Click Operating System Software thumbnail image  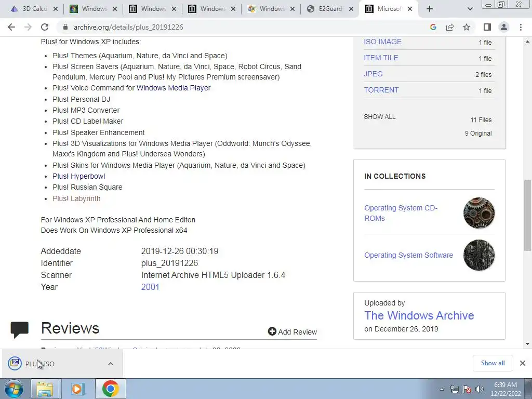point(478,255)
